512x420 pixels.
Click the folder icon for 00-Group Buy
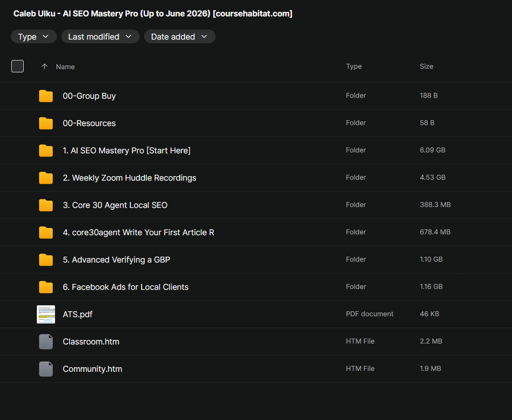click(x=46, y=96)
